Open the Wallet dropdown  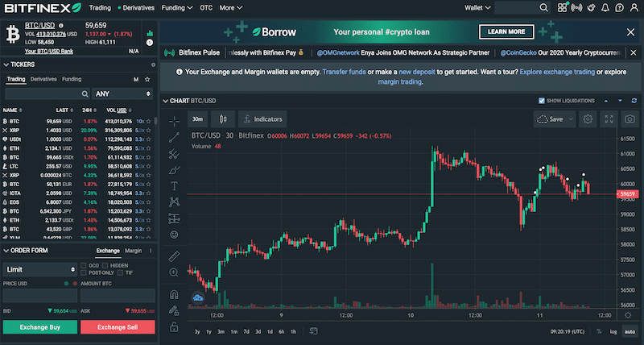click(477, 8)
